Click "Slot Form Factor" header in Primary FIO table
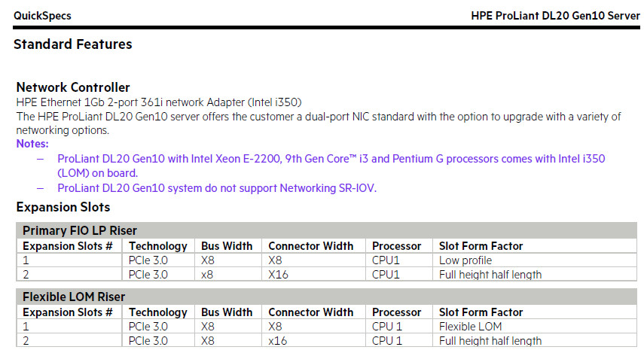644x353 pixels. point(481,246)
